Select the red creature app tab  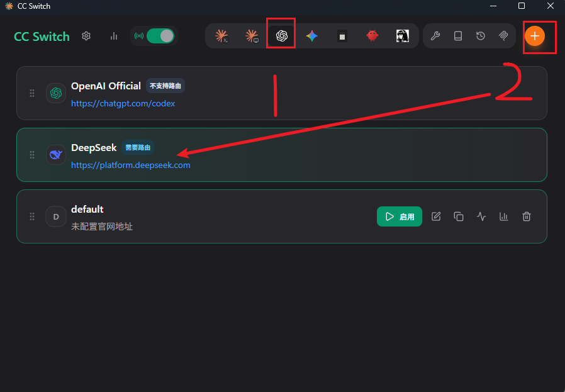pyautogui.click(x=372, y=36)
